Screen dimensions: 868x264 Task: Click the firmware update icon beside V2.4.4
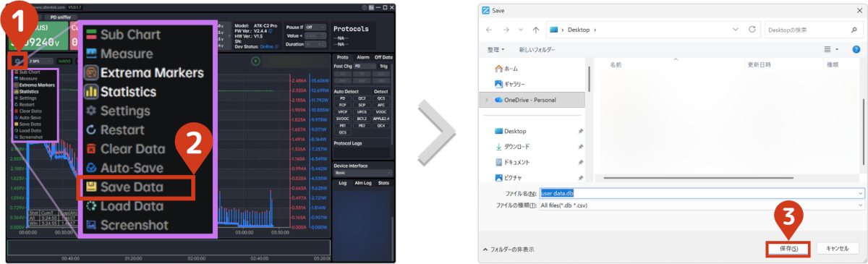(x=270, y=32)
